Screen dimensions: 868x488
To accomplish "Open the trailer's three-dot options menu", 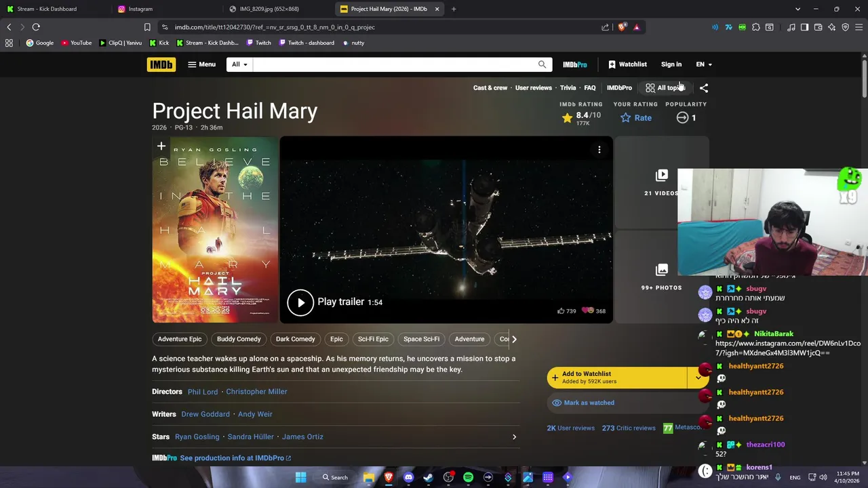I will (599, 150).
